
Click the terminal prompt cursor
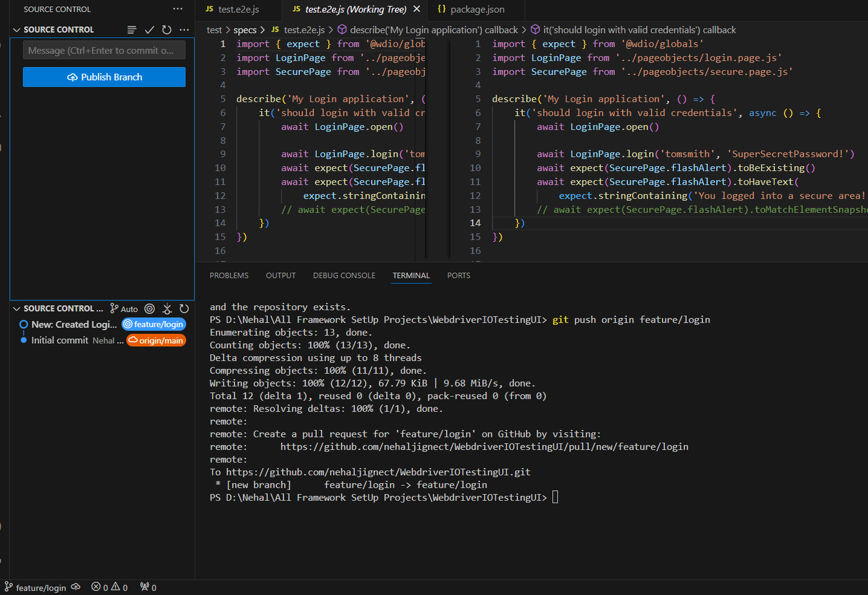click(x=555, y=498)
